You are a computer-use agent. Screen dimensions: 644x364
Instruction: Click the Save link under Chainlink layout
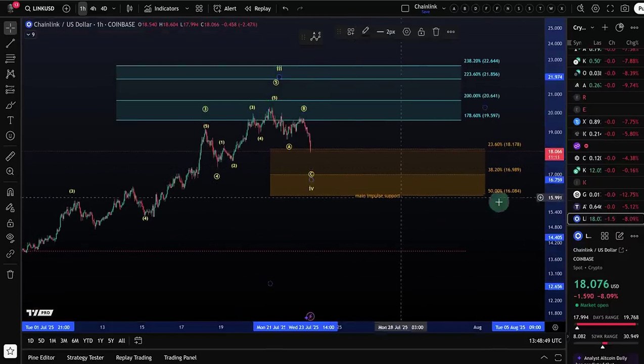426,12
